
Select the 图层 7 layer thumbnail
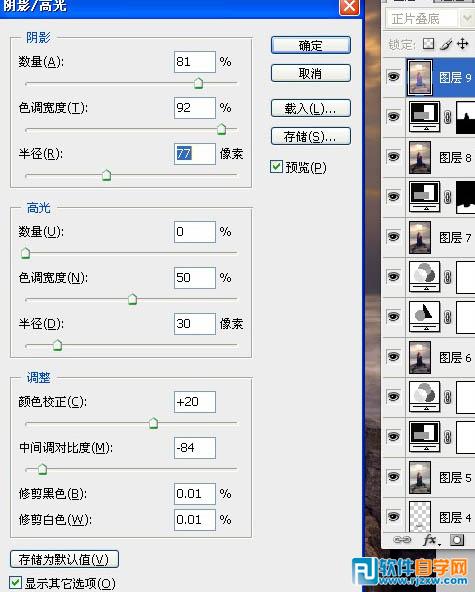(x=420, y=237)
